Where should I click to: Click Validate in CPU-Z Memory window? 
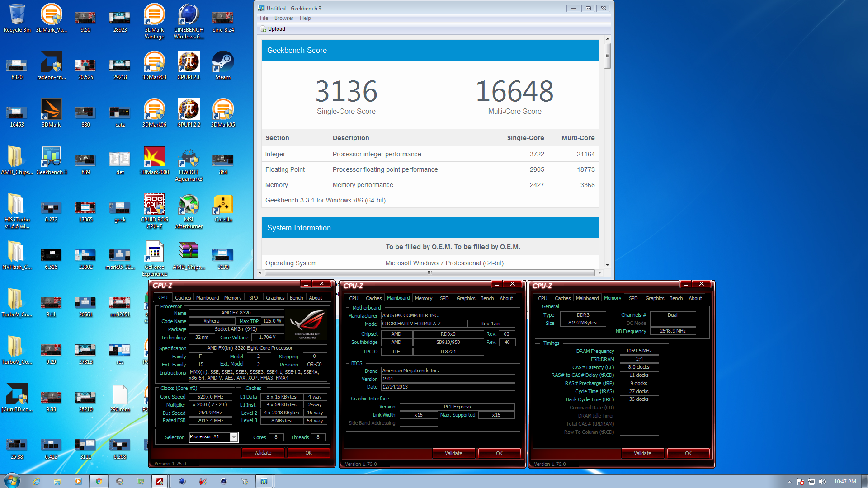coord(642,453)
